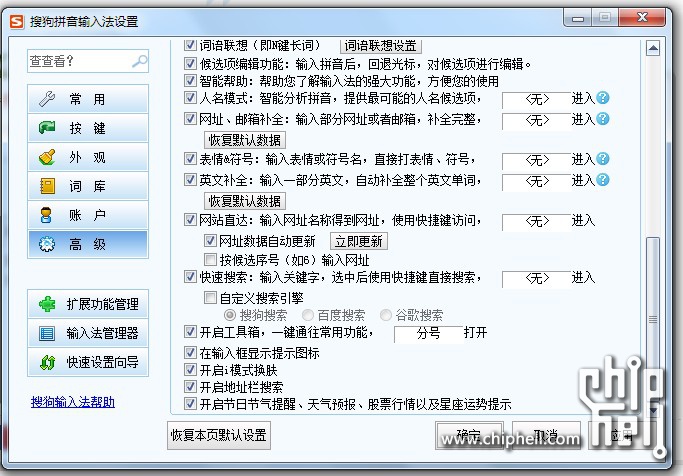Switch to 词库 settings tab

click(88, 186)
